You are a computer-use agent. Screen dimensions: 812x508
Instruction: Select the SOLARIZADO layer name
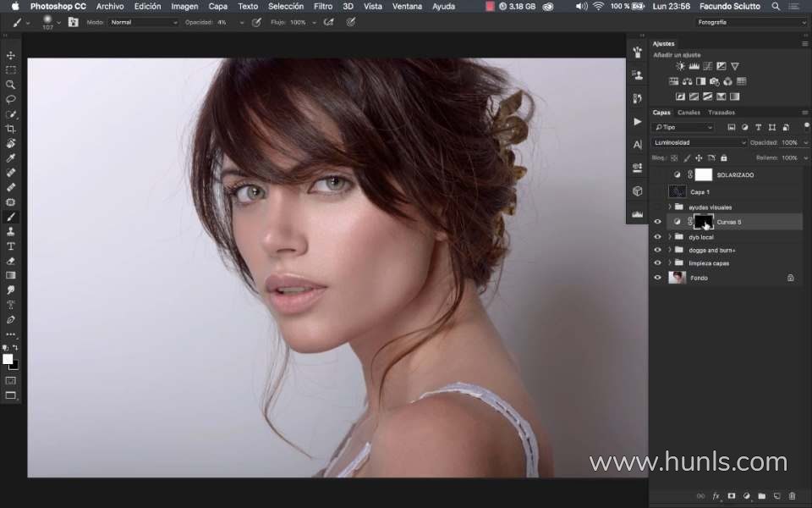click(x=735, y=175)
